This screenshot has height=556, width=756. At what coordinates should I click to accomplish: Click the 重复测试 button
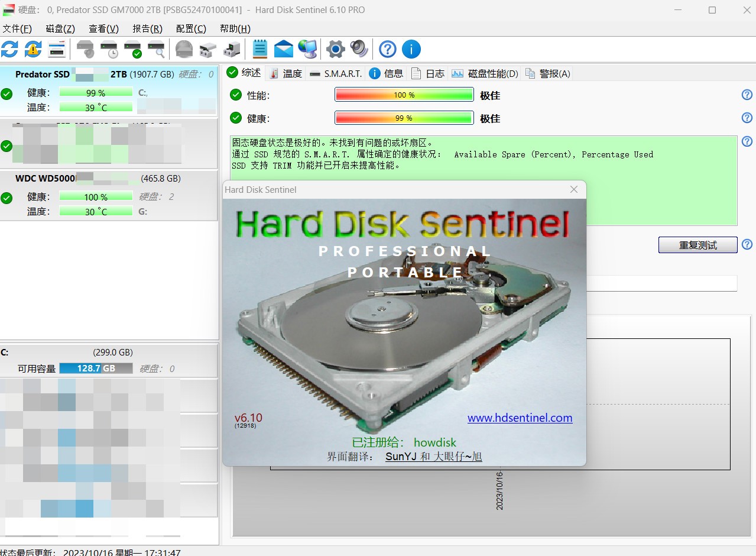[698, 245]
